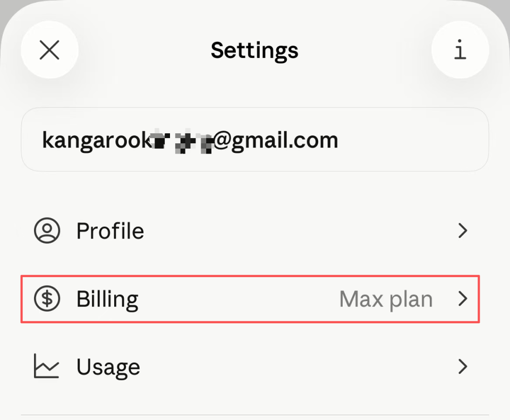Screen dimensions: 510x420
Task: Click empty space between Billing and Max plan
Action: coord(239,299)
